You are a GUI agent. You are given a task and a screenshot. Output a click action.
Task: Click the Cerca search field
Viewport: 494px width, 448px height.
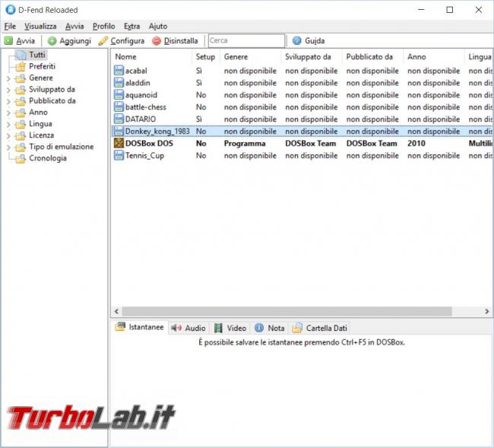[246, 40]
